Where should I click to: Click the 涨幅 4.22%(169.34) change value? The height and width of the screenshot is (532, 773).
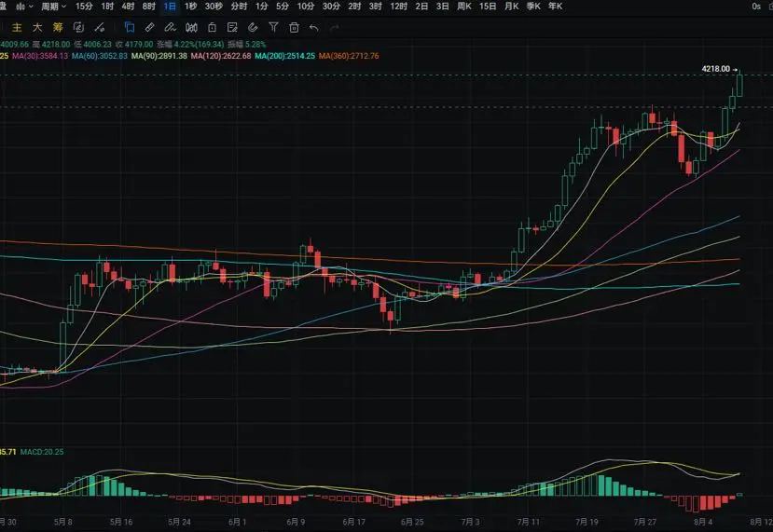[x=190, y=45]
